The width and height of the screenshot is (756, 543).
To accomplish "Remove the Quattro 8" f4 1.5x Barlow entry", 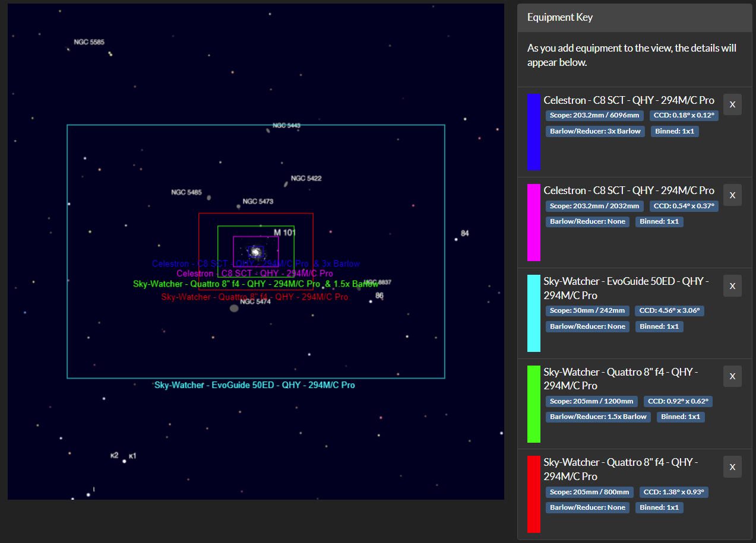I will click(x=732, y=376).
